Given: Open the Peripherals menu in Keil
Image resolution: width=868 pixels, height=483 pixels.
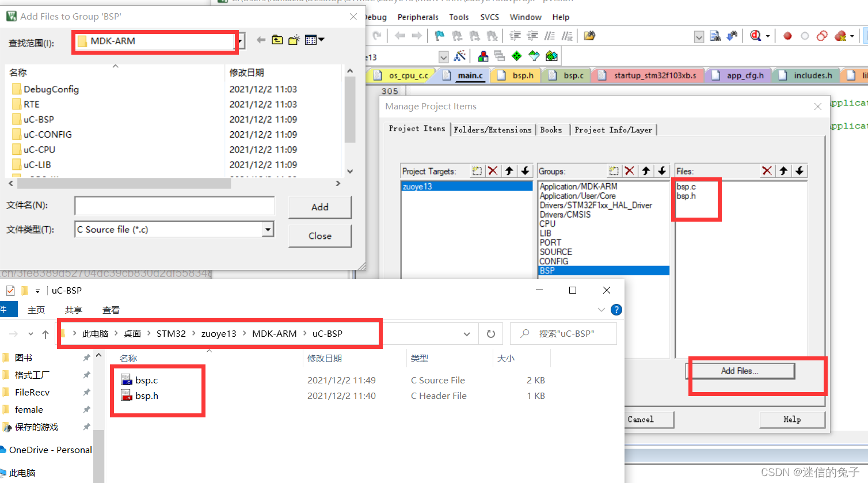Looking at the screenshot, I should tap(418, 17).
